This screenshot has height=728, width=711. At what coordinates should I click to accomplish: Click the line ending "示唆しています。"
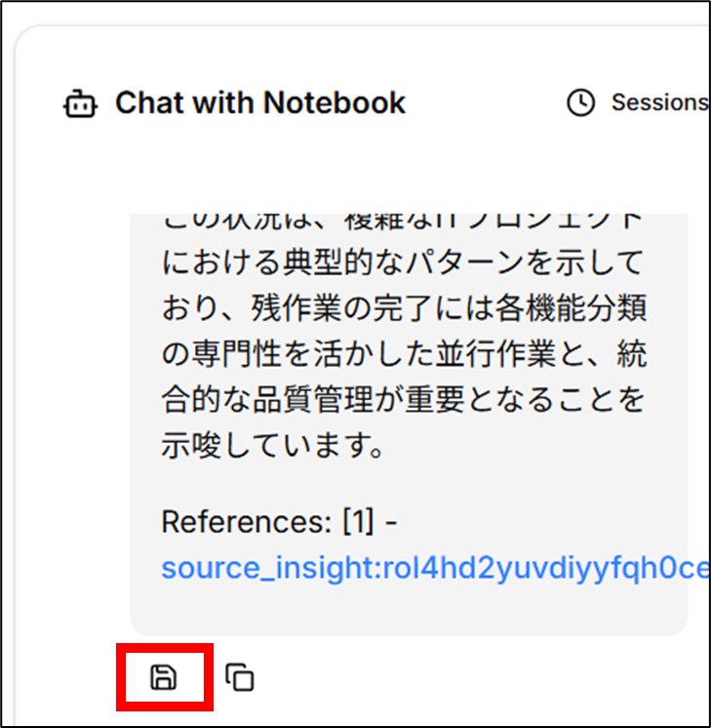(273, 445)
